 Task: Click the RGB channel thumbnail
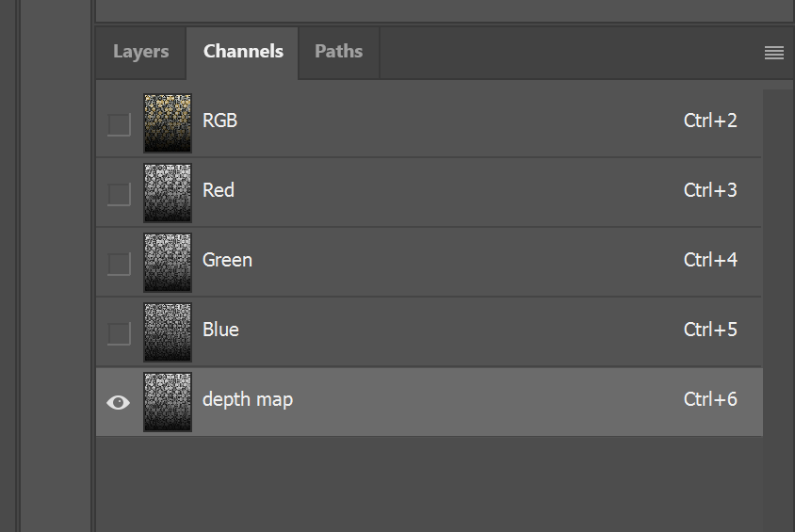(x=168, y=122)
